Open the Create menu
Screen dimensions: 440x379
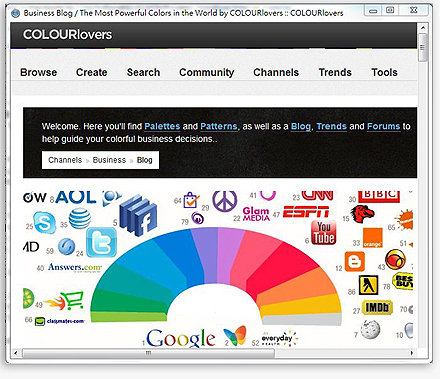point(92,72)
